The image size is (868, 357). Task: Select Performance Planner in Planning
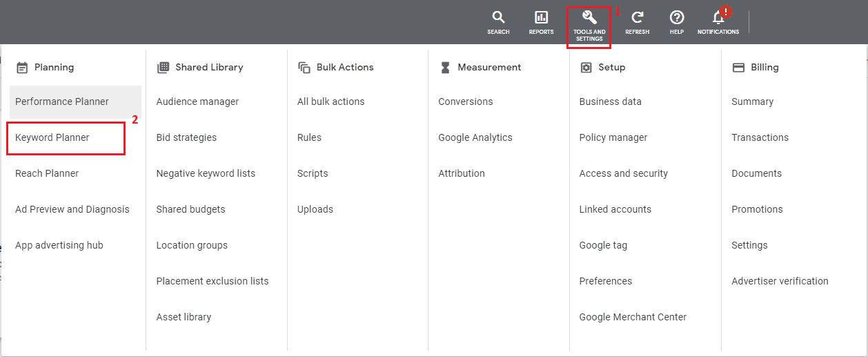[62, 102]
